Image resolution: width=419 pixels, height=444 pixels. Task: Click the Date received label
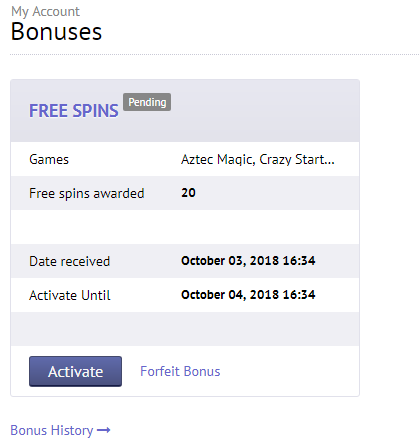(69, 261)
